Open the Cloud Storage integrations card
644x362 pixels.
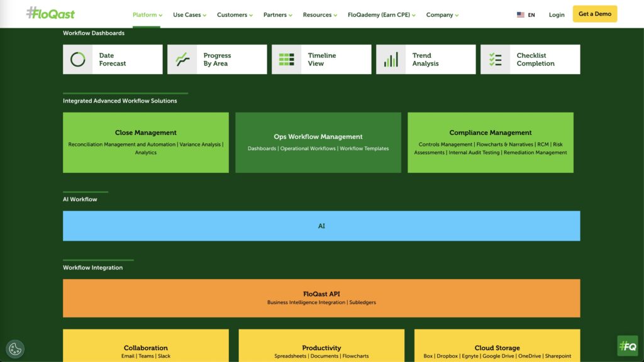497,346
